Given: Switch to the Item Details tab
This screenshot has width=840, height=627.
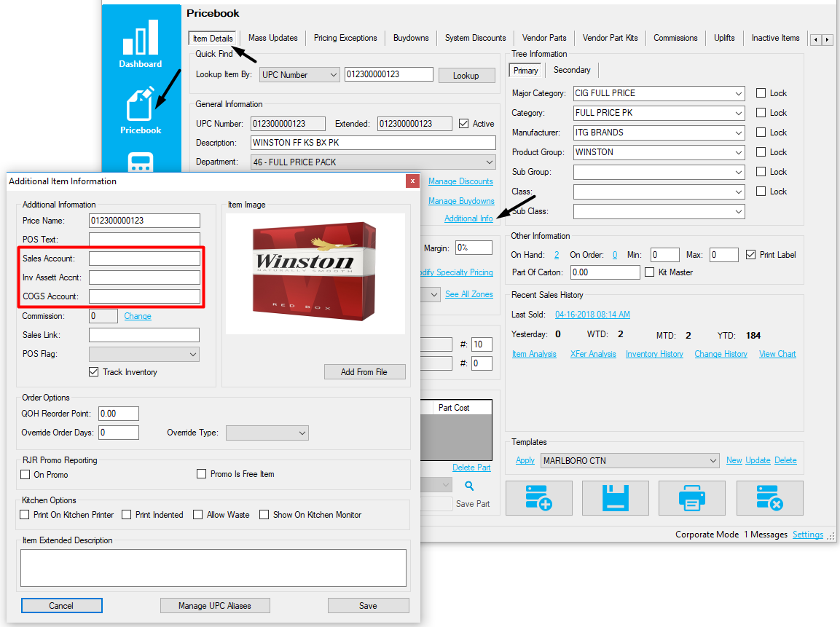Looking at the screenshot, I should [x=213, y=39].
